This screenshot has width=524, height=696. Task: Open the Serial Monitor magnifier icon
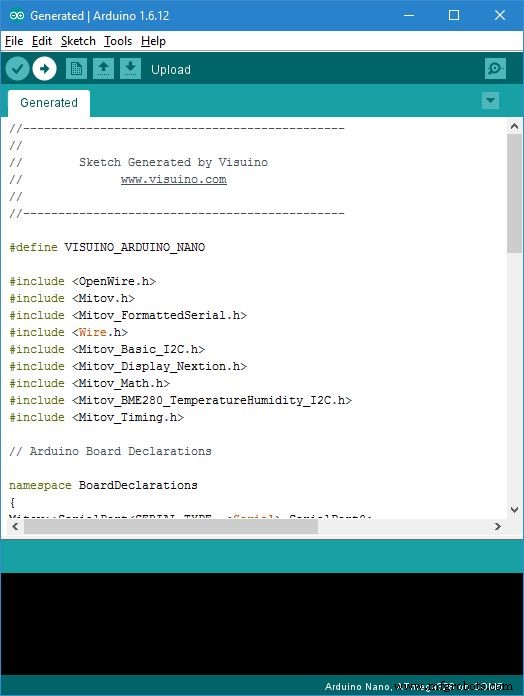tap(495, 69)
